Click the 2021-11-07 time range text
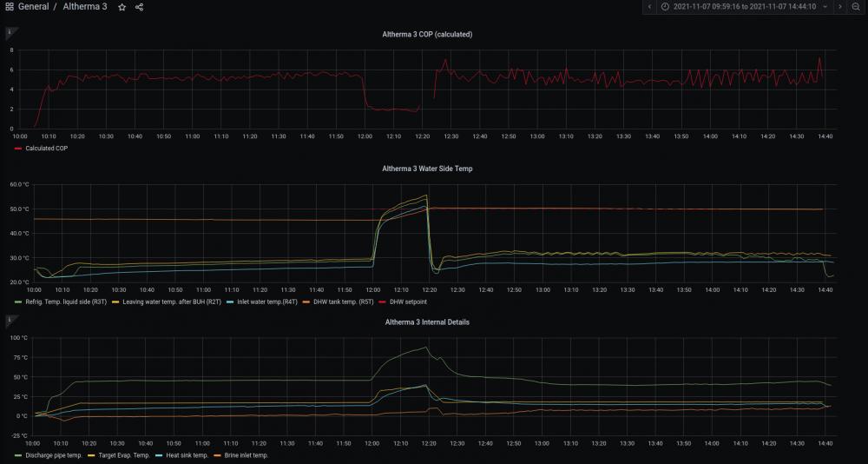The width and height of the screenshot is (868, 464). [x=744, y=7]
